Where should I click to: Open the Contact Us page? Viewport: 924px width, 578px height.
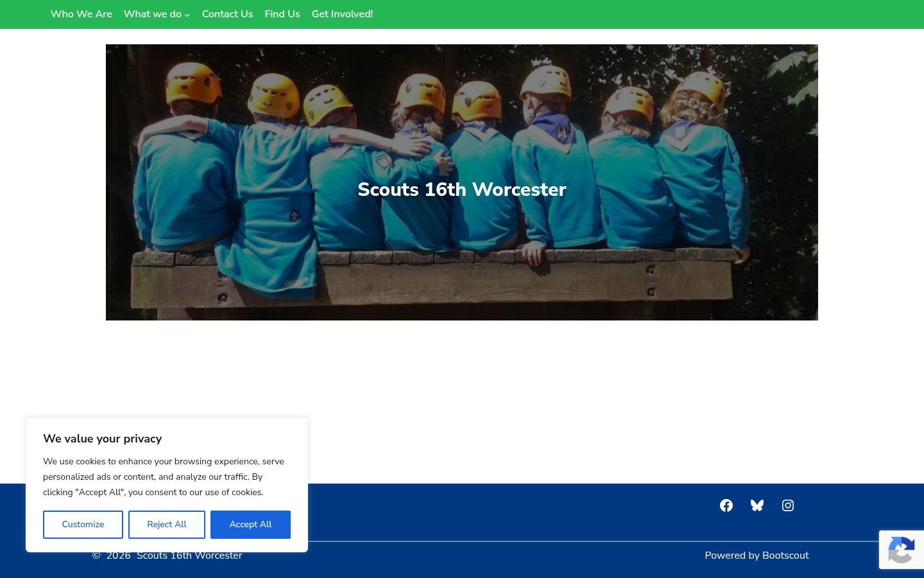(x=227, y=14)
